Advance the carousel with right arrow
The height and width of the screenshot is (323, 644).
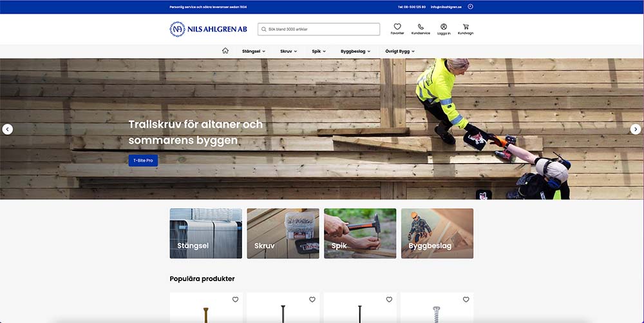(x=636, y=129)
